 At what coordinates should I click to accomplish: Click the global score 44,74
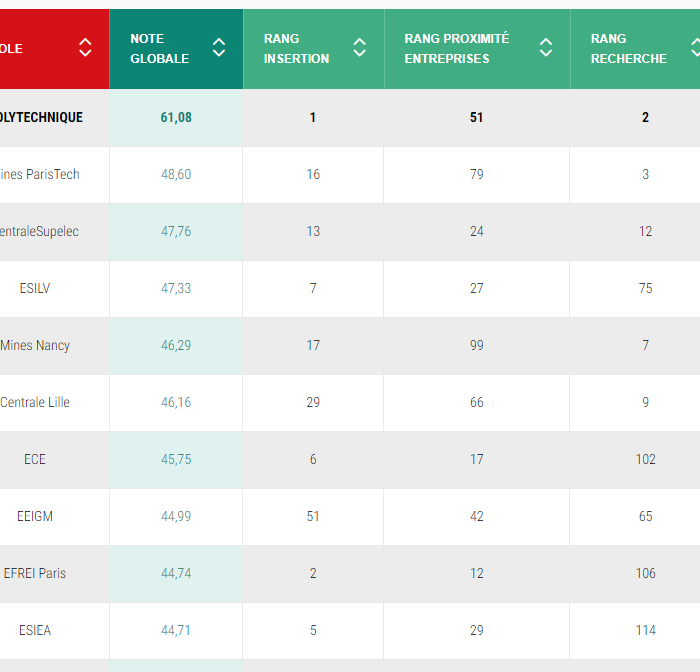[176, 573]
